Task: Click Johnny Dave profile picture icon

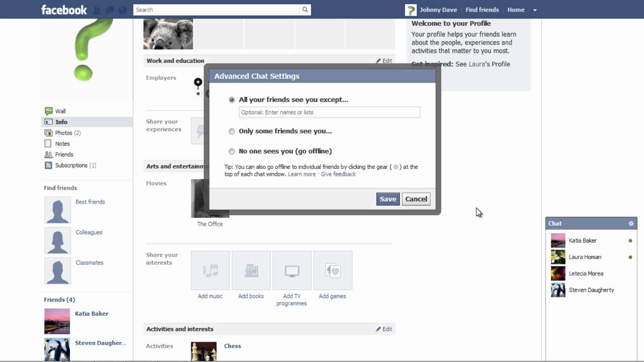Action: (411, 10)
